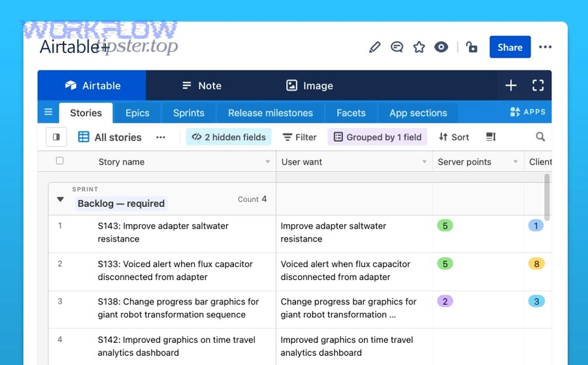This screenshot has height=365, width=588.
Task: Switch to the Note tab
Action: (x=202, y=86)
